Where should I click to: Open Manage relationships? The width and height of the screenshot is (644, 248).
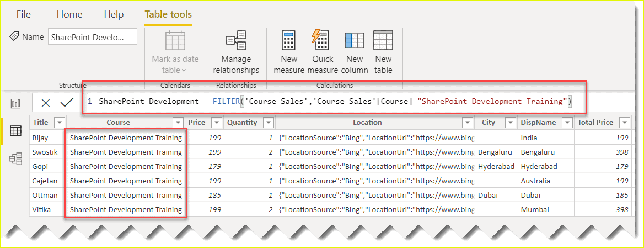click(x=236, y=52)
